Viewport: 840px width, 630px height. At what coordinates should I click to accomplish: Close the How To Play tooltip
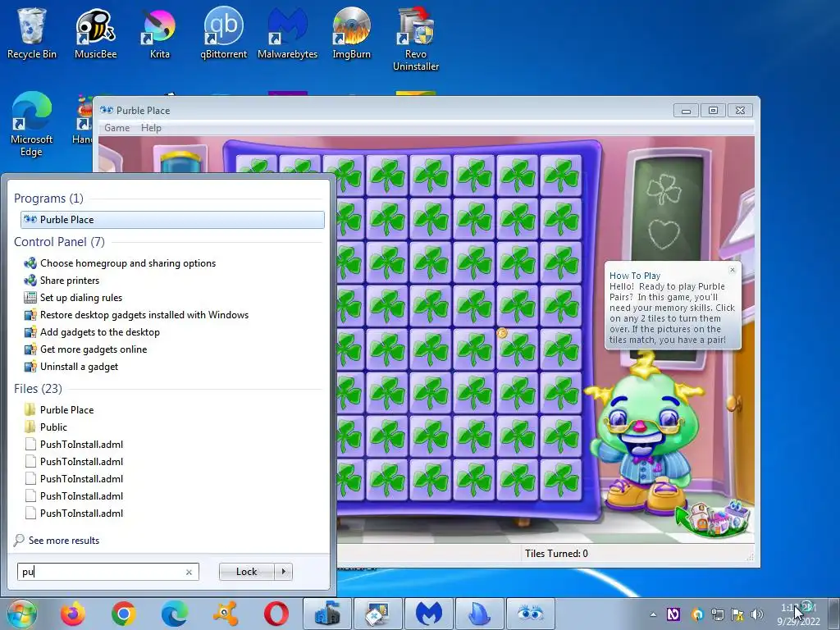[733, 269]
